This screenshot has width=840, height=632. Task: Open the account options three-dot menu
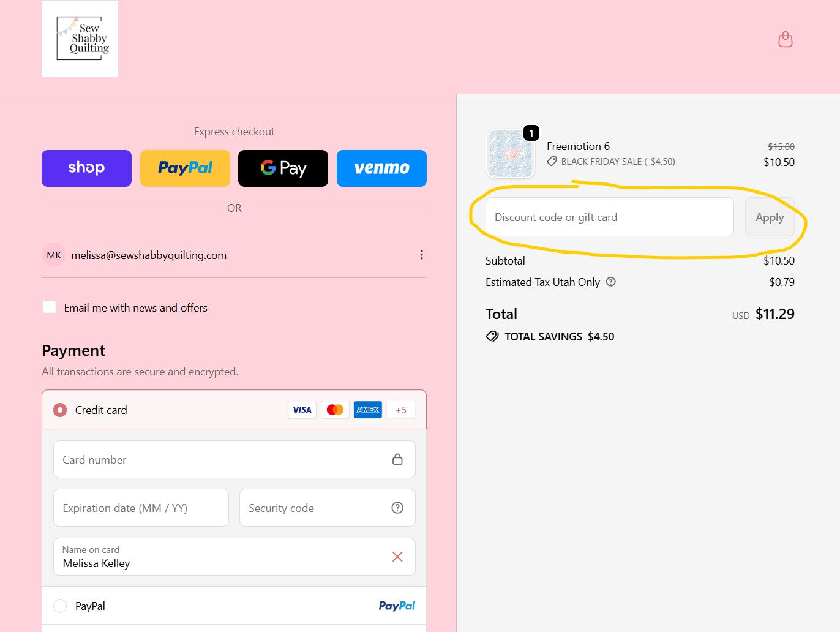click(x=421, y=255)
